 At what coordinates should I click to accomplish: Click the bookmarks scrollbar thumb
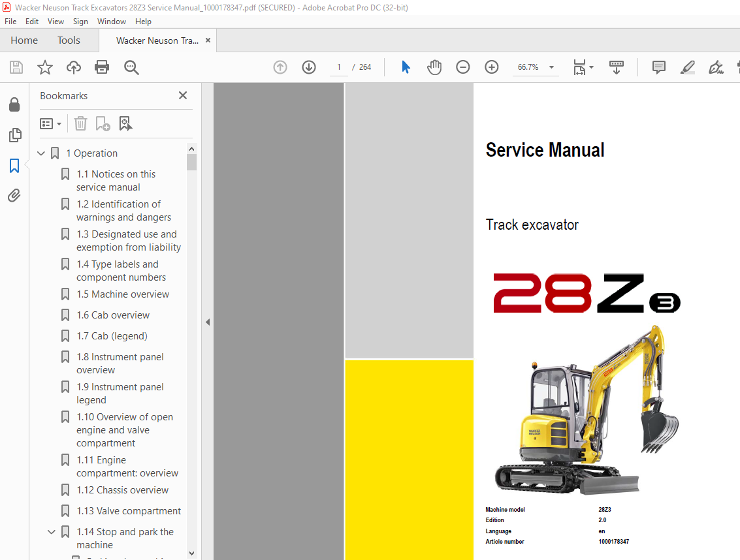191,162
